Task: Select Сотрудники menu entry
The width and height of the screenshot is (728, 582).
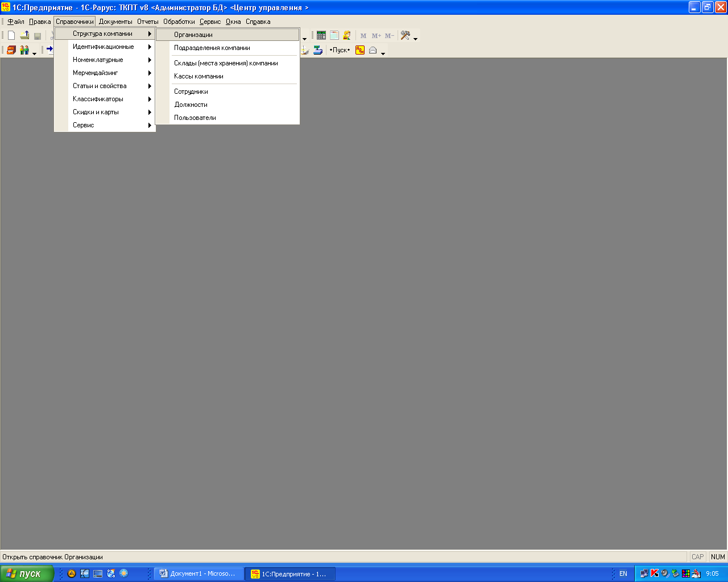Action: [x=227, y=92]
